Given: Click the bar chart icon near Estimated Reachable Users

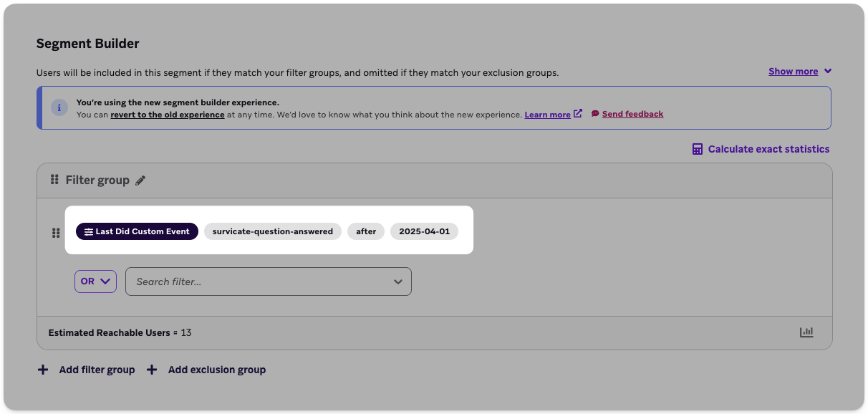Looking at the screenshot, I should (806, 332).
